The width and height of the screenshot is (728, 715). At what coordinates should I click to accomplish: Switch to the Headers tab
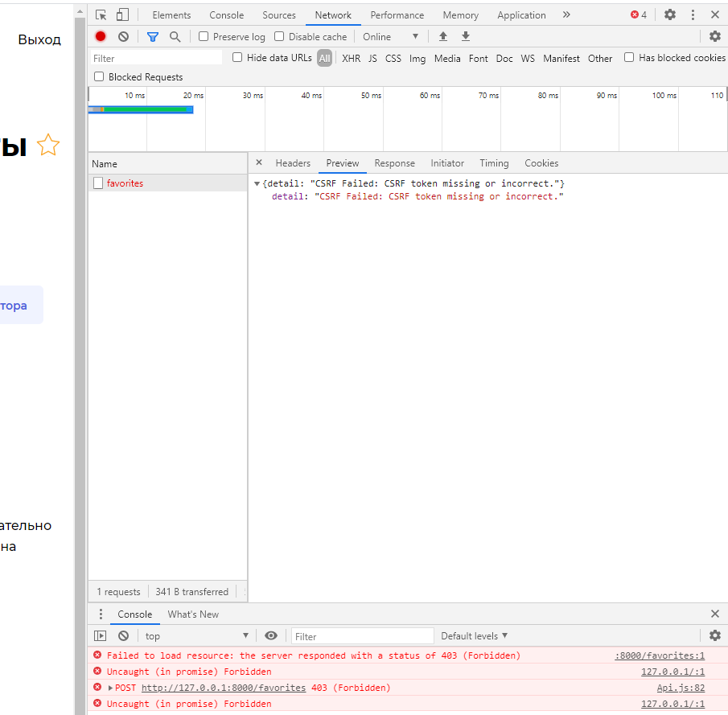pyautogui.click(x=293, y=163)
